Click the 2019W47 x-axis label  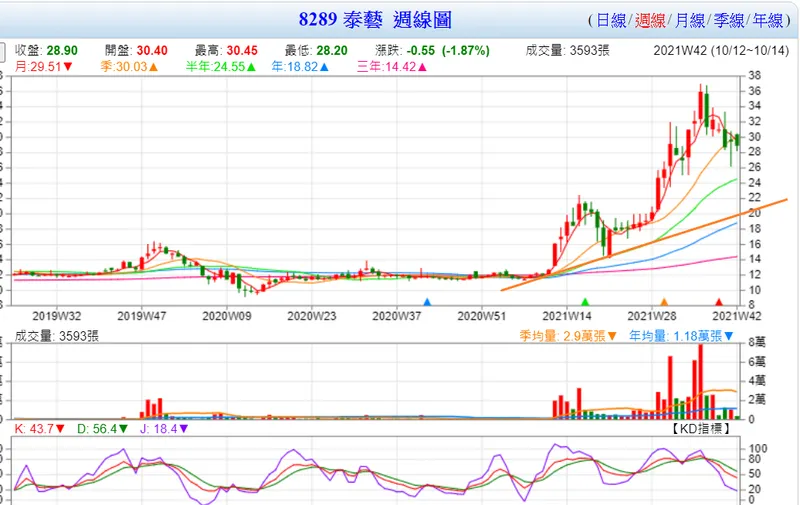141,316
